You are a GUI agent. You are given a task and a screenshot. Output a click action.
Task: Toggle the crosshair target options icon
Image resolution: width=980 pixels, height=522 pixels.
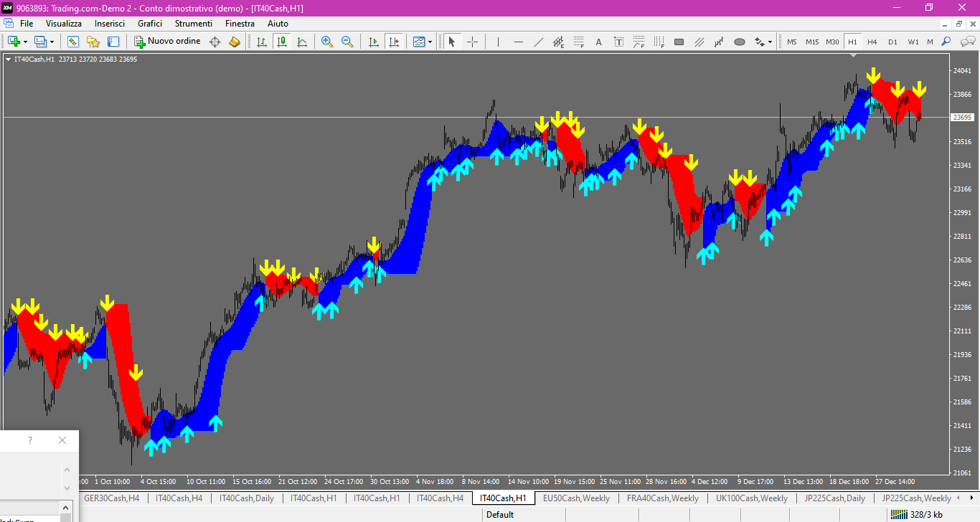[x=215, y=42]
